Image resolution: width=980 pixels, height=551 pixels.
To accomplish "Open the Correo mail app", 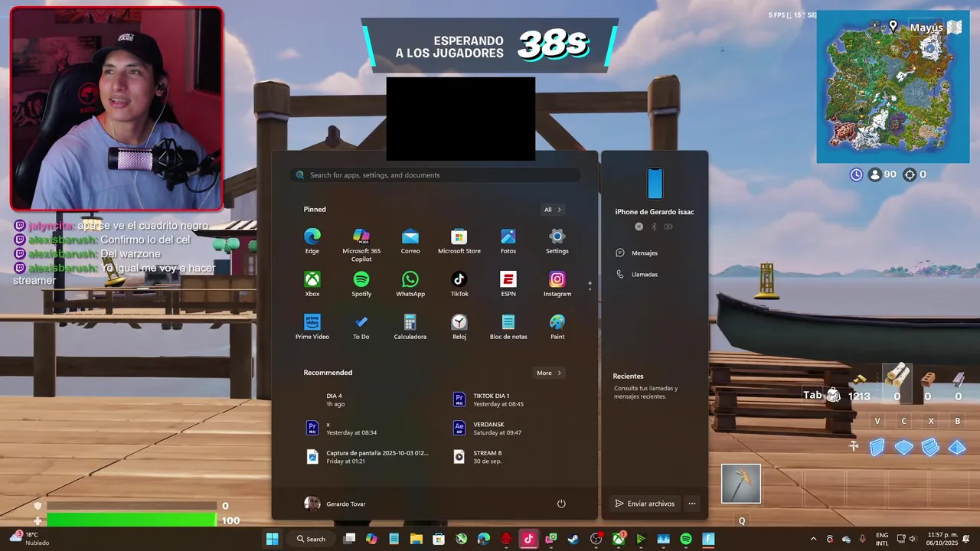I will [410, 240].
